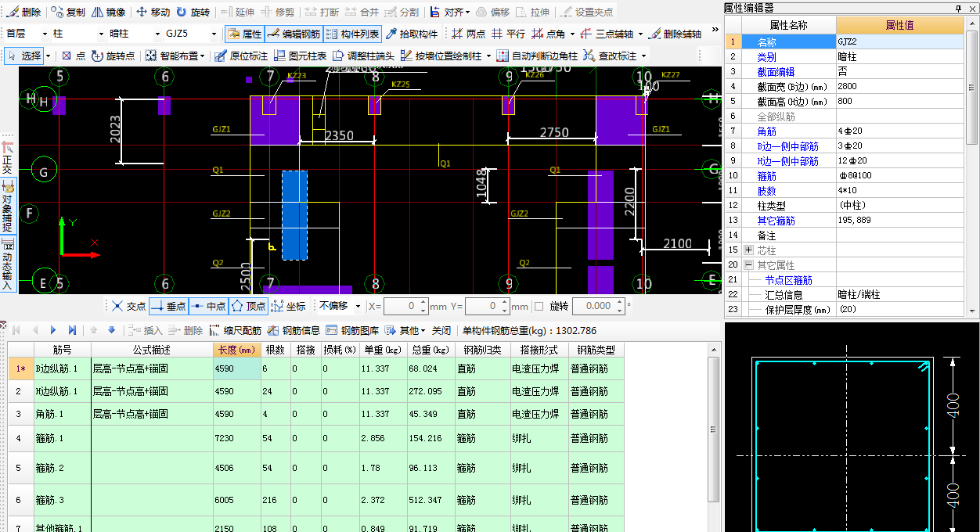Collapse the 其它属性 property group
The height and width of the screenshot is (532, 980).
coord(748,265)
